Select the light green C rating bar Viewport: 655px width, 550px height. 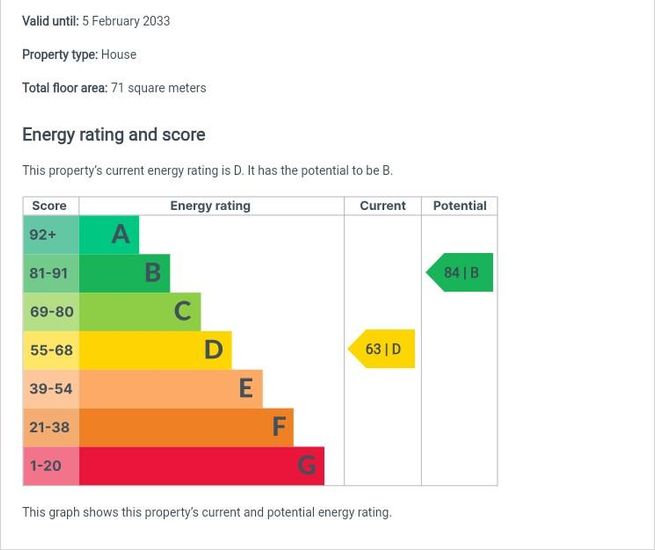[x=139, y=311]
